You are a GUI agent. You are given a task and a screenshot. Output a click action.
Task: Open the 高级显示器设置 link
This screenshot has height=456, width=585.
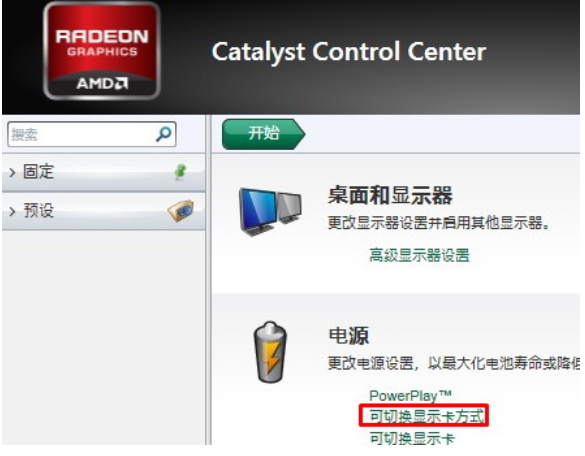[x=419, y=256]
